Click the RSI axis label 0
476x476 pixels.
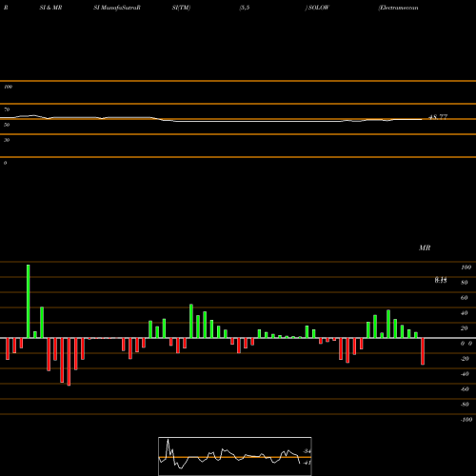5,163
